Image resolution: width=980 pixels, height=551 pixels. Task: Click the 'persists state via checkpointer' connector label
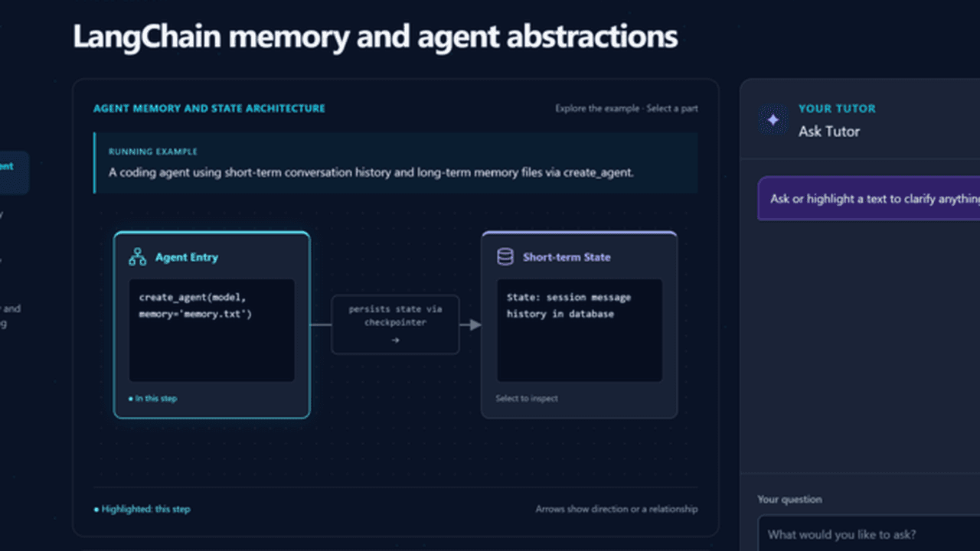(395, 324)
